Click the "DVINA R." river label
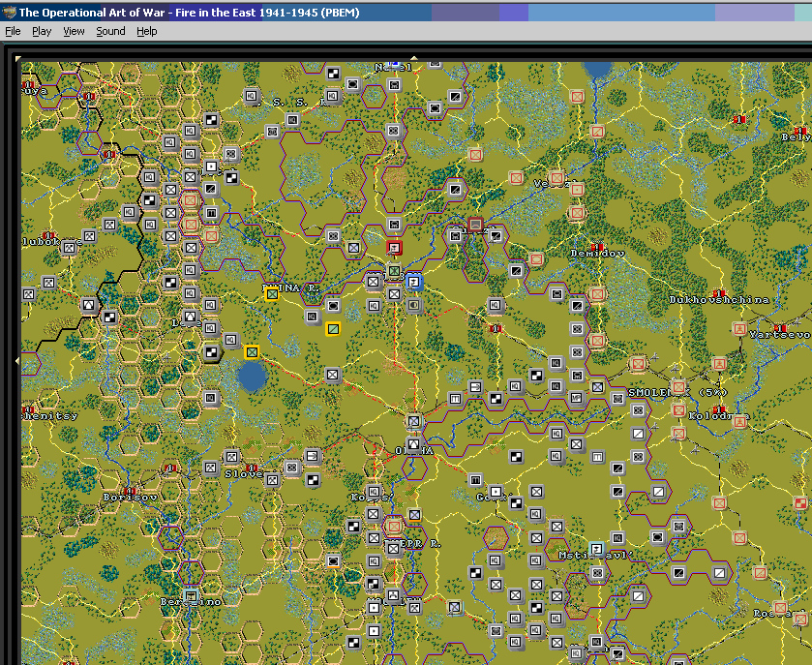Viewport: 812px width, 665px height. pyautogui.click(x=290, y=287)
